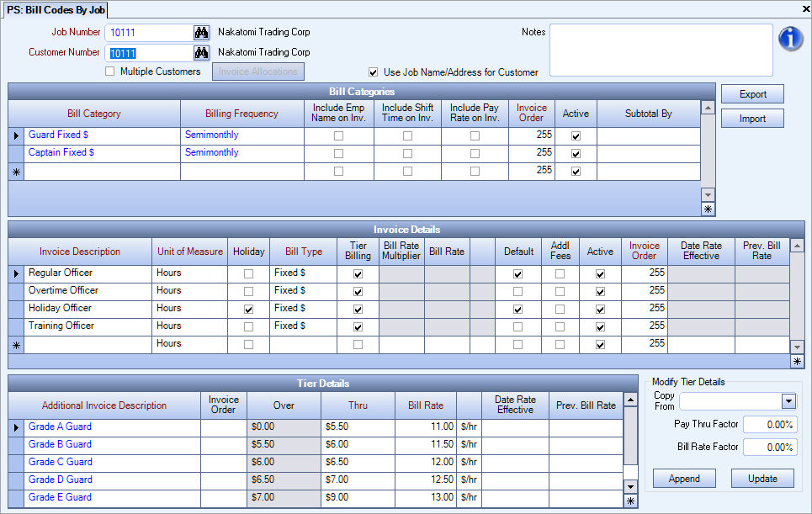The width and height of the screenshot is (812, 514).
Task: Open the blue information icon
Action: [x=790, y=39]
